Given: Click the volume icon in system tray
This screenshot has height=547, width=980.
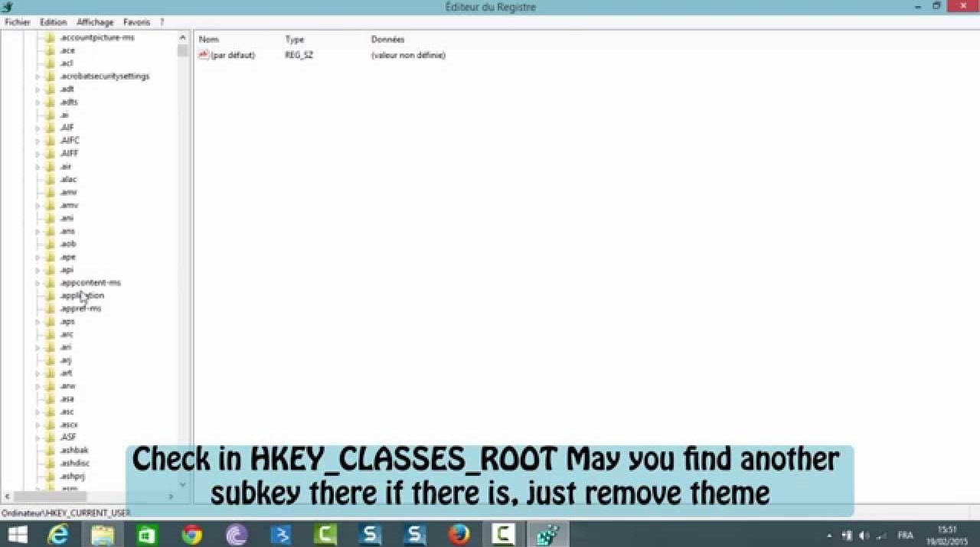Looking at the screenshot, I should [864, 536].
